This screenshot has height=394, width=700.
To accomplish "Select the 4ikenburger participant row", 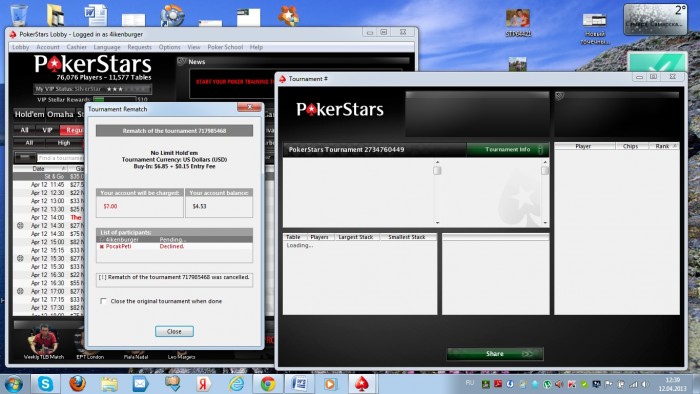I will click(x=174, y=240).
